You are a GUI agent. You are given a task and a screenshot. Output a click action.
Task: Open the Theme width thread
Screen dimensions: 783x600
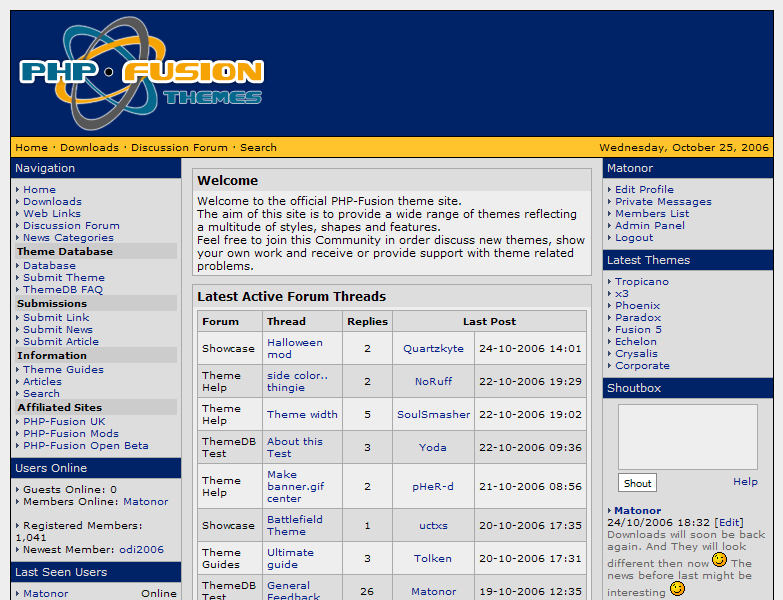(302, 414)
